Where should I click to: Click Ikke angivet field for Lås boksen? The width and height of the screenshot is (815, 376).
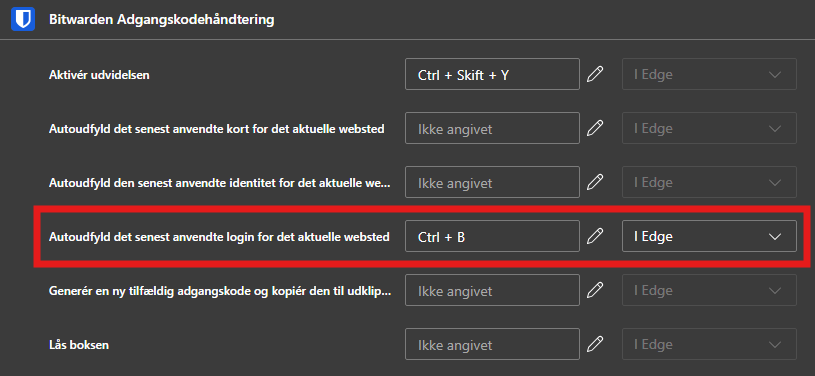[x=492, y=344]
